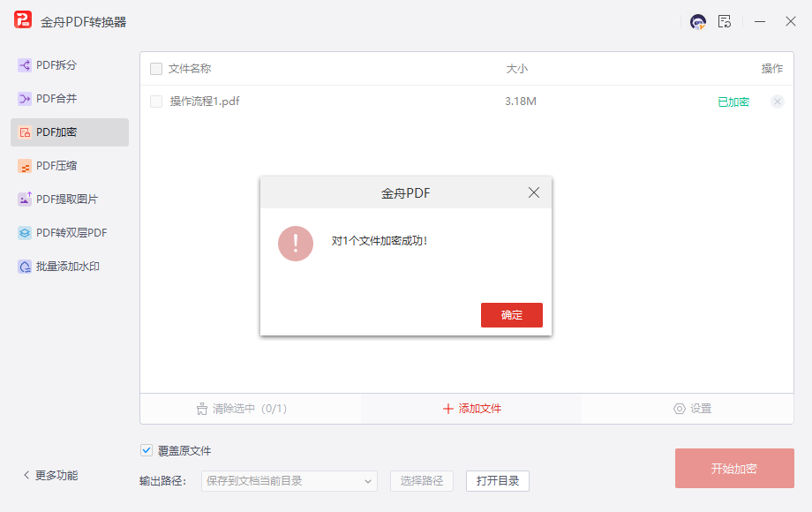The height and width of the screenshot is (512, 812).
Task: Select the PDF合并 merge icon
Action: pyautogui.click(x=25, y=98)
